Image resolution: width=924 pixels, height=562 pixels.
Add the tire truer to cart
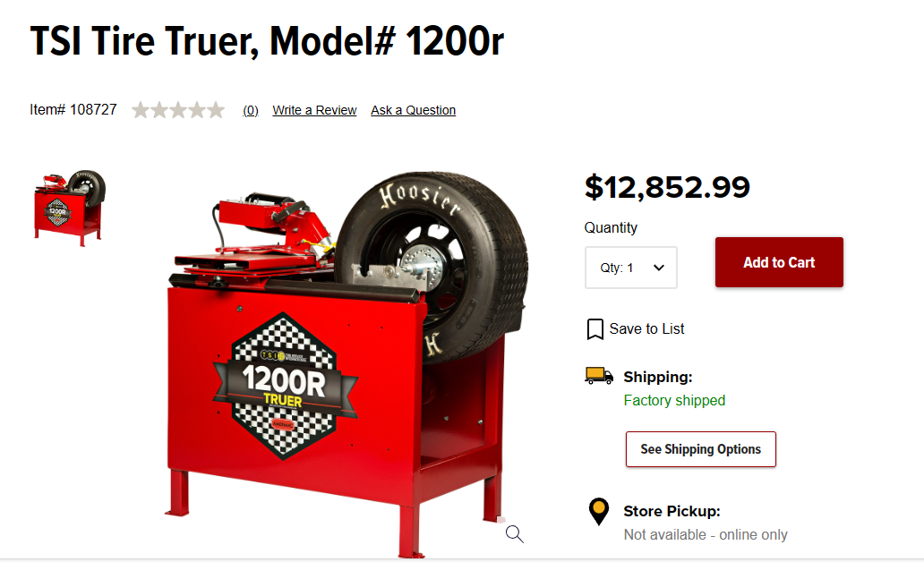pyautogui.click(x=779, y=262)
